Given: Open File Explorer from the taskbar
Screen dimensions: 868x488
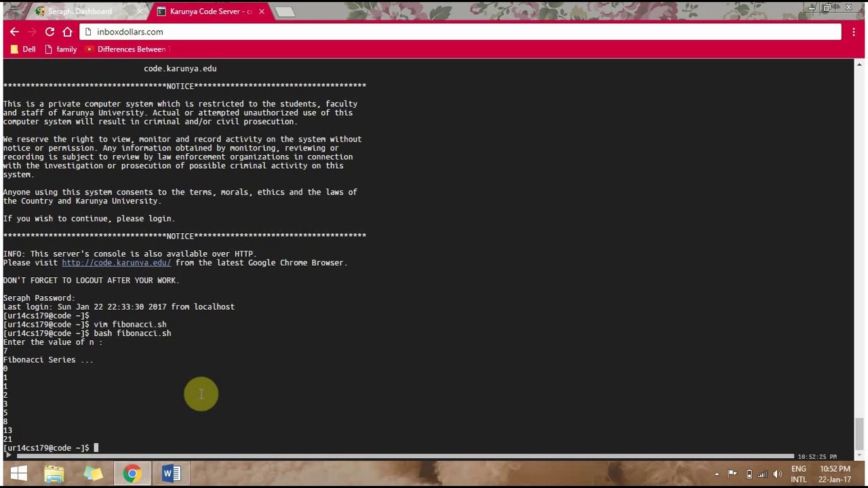Looking at the screenshot, I should tap(54, 474).
